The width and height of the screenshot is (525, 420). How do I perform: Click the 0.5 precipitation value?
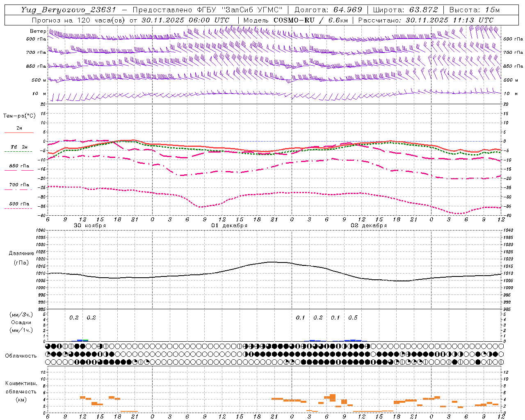coord(353,318)
